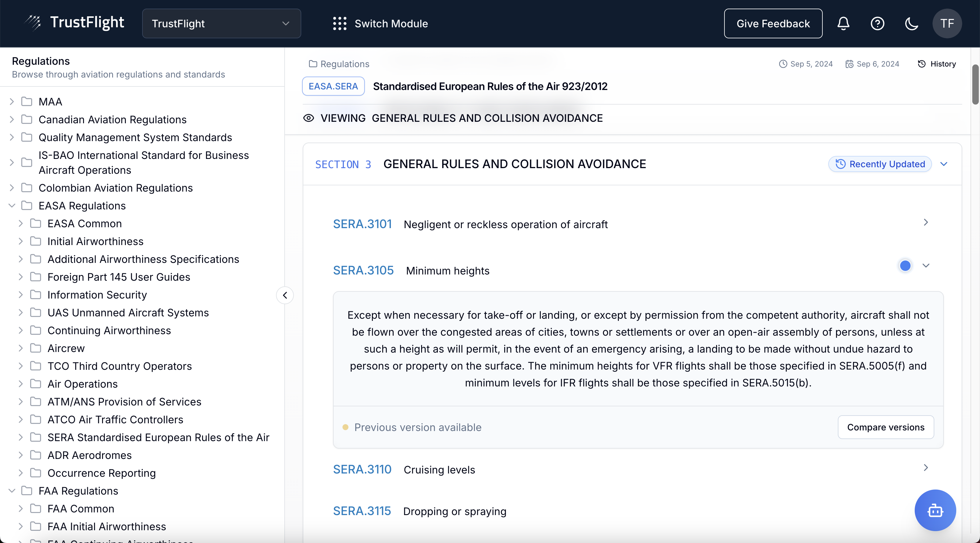Click Compare versions button
Image resolution: width=980 pixels, height=543 pixels.
[x=886, y=427]
